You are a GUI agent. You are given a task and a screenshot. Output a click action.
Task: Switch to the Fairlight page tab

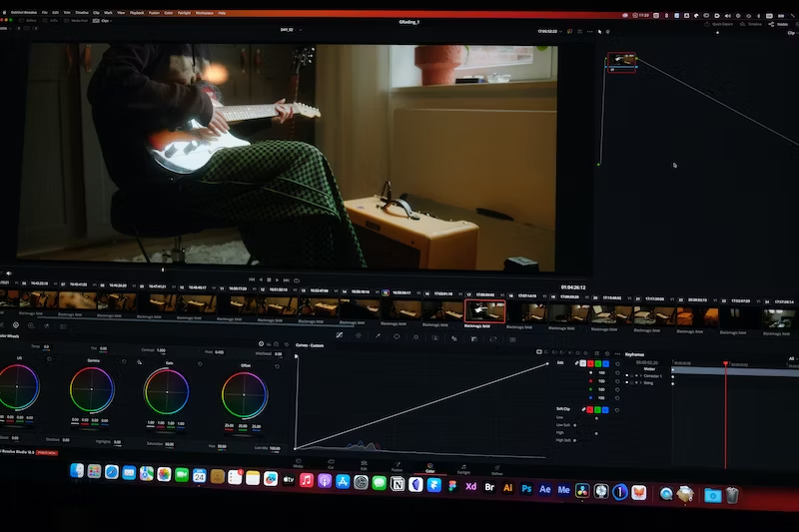tap(463, 469)
